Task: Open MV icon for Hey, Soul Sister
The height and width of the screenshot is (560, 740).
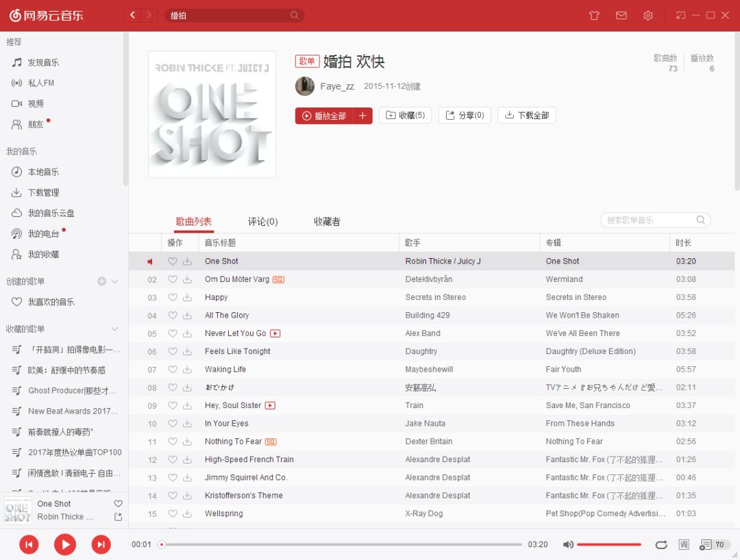Action: tap(270, 405)
